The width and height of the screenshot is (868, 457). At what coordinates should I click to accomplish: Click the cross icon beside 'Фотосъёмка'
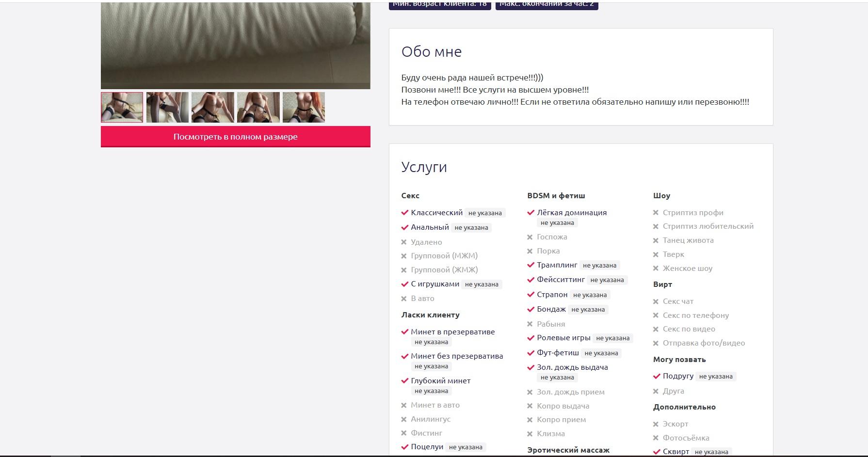[x=656, y=438]
